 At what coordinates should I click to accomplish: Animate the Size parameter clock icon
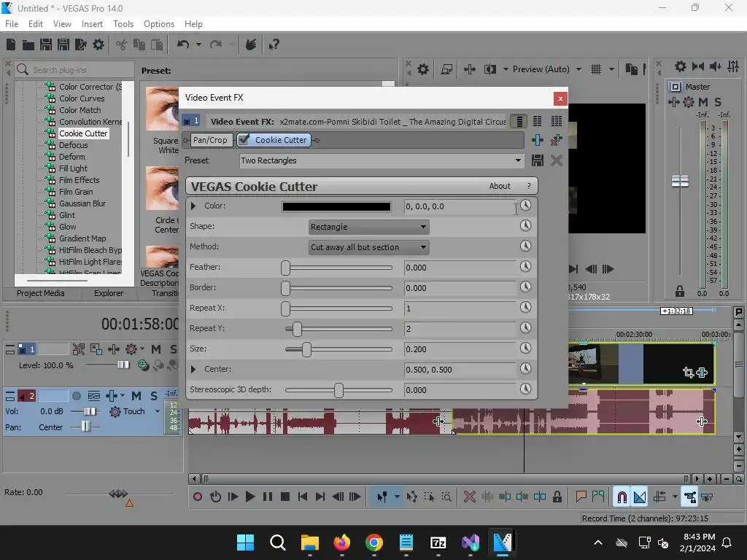[525, 349]
